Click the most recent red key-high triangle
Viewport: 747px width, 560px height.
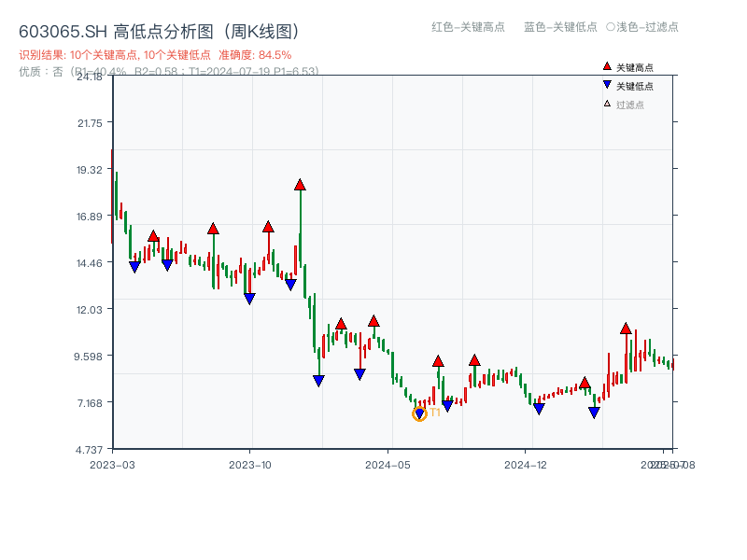click(x=626, y=329)
